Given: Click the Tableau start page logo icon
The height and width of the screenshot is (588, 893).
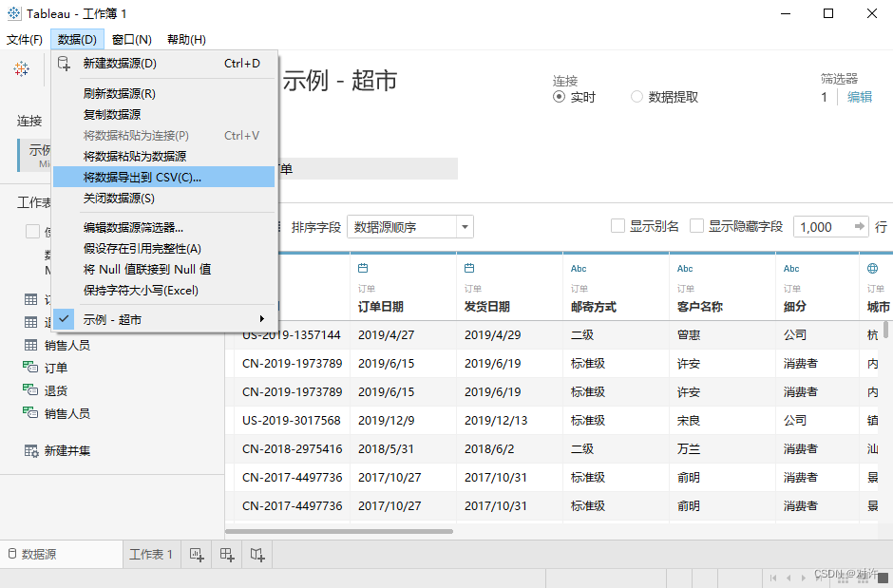Looking at the screenshot, I should coord(22,69).
